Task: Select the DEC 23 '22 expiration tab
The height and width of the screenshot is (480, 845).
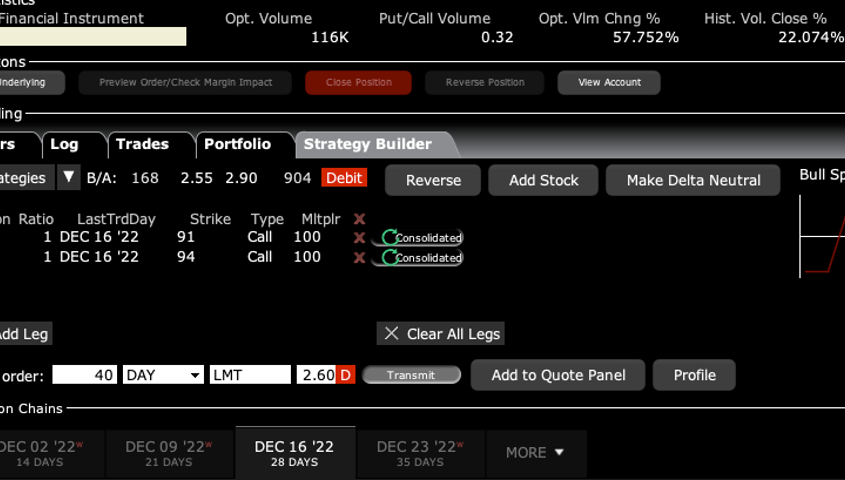Action: [x=420, y=453]
